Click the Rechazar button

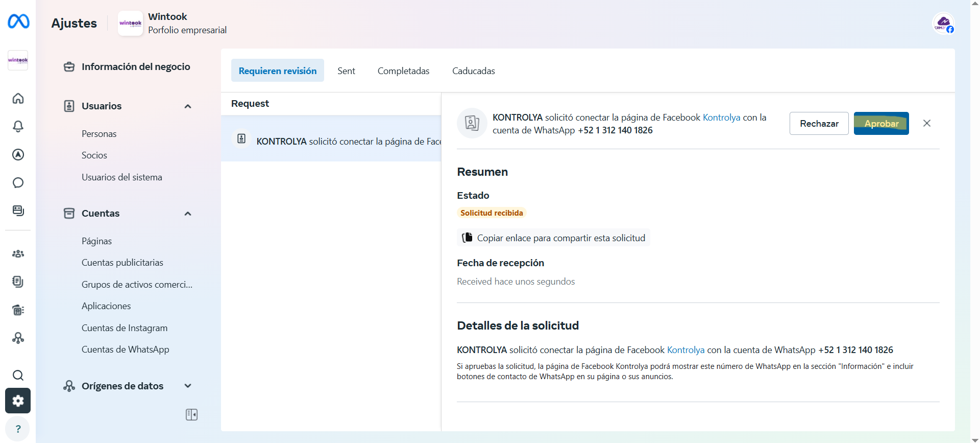[819, 124]
